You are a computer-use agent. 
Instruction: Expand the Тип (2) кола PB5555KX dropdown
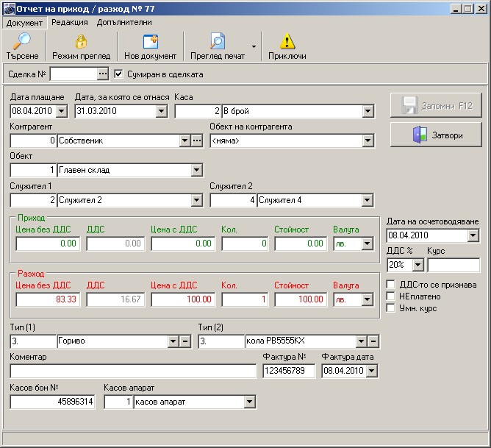(361, 341)
